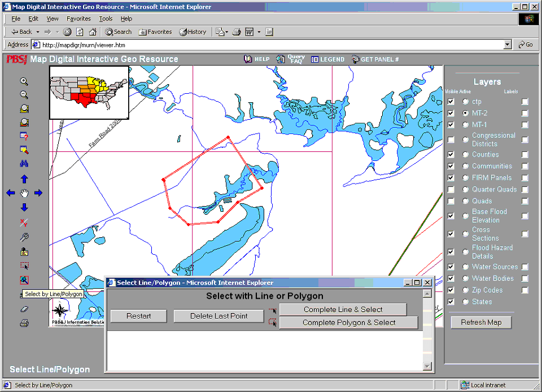Open the File menu
This screenshot has width=542, height=392.
coord(16,19)
